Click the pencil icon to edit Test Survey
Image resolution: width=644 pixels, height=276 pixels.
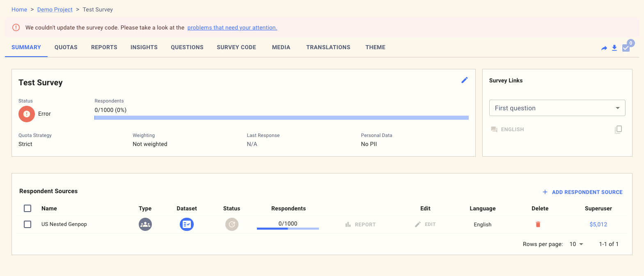coord(465,80)
